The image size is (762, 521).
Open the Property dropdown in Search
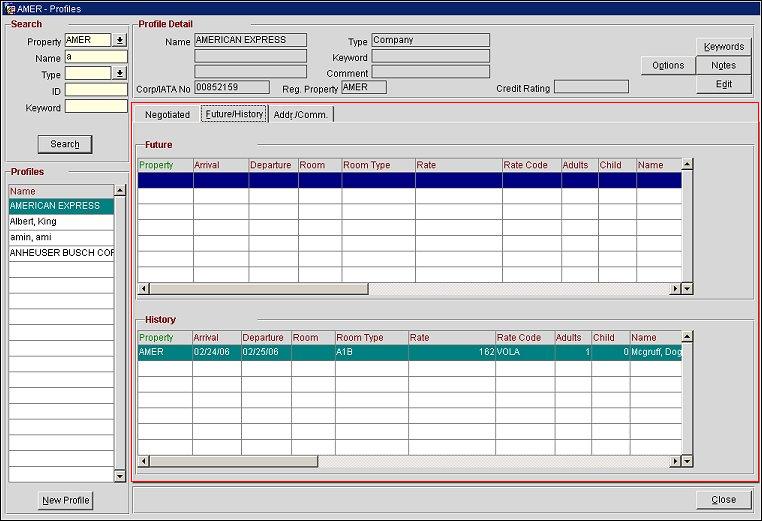[120, 41]
